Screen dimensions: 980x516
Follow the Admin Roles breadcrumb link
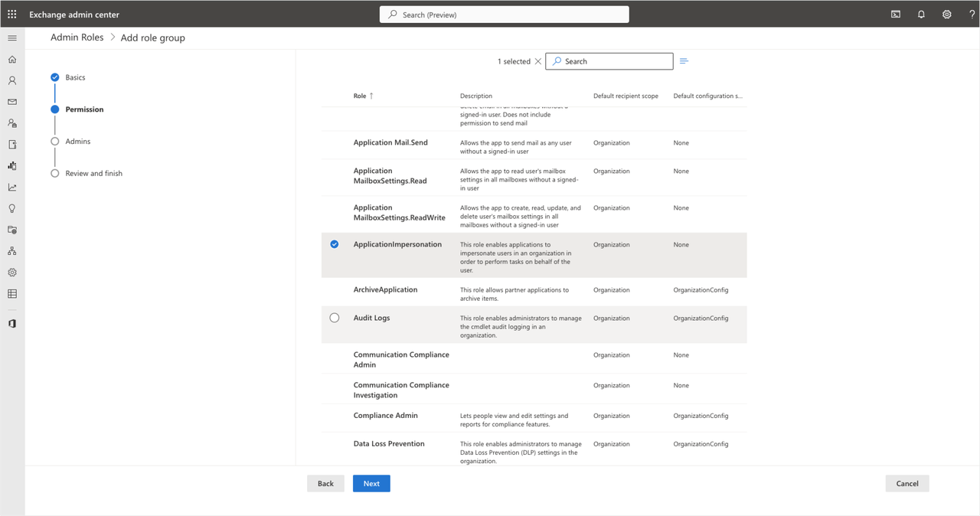(77, 37)
